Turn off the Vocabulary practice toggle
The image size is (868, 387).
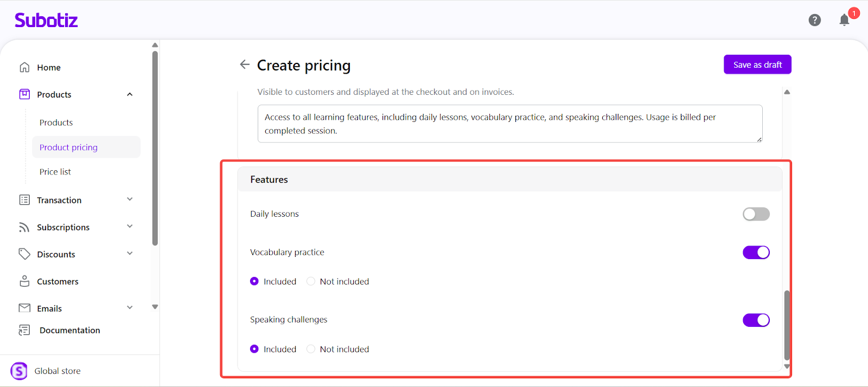(x=756, y=253)
